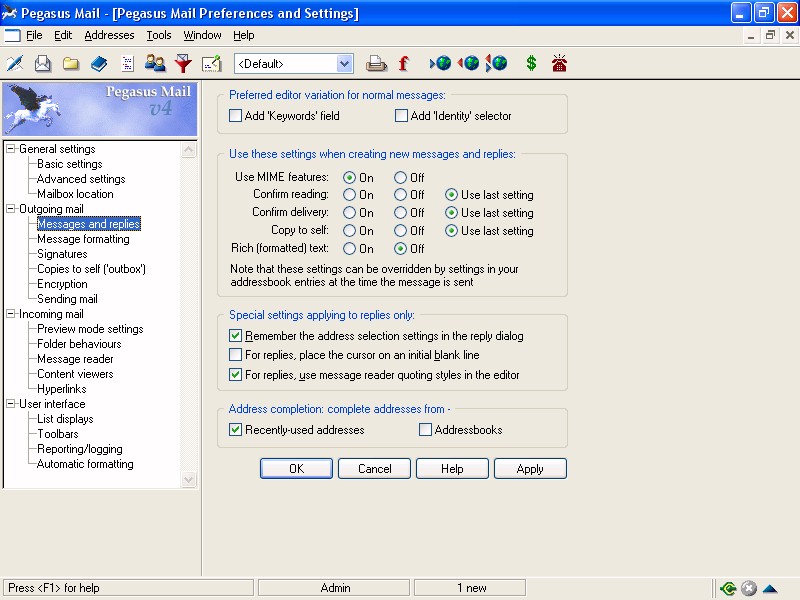
Task: Uncheck Remember the address selection settings
Action: (235, 336)
